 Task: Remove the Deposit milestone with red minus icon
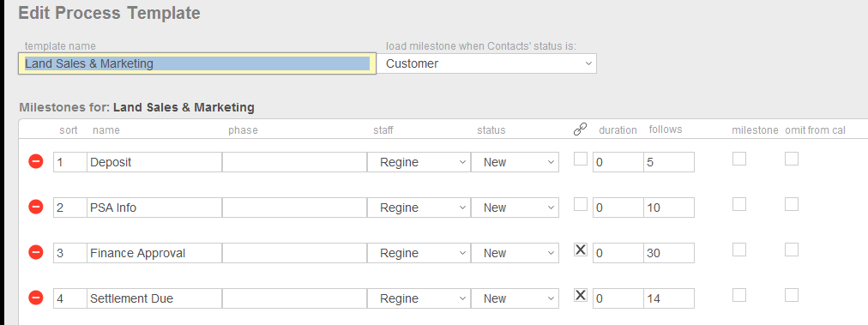35,162
